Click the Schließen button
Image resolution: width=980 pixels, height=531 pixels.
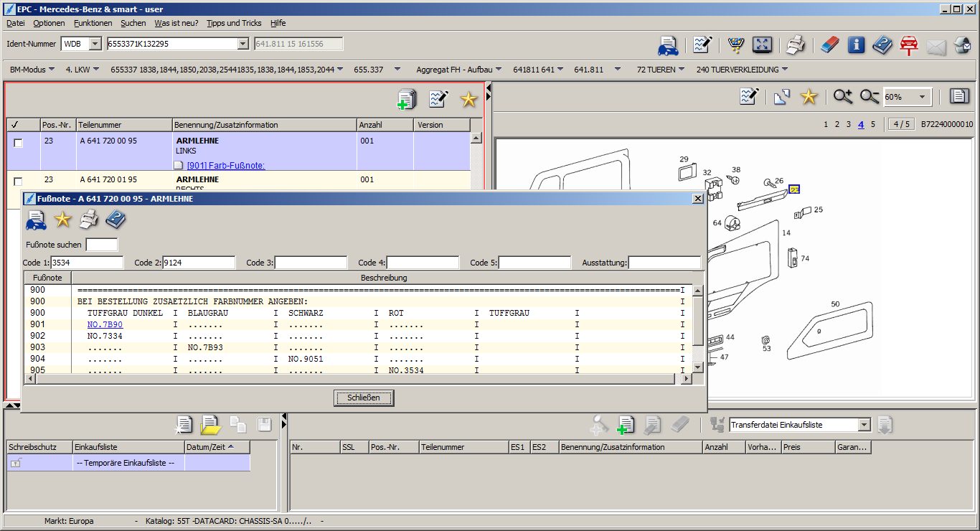pos(364,398)
